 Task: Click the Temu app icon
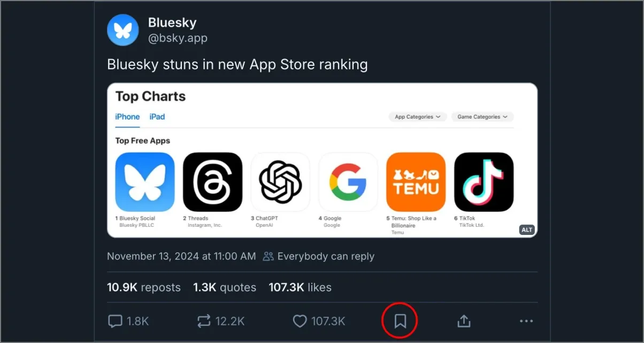pos(416,182)
